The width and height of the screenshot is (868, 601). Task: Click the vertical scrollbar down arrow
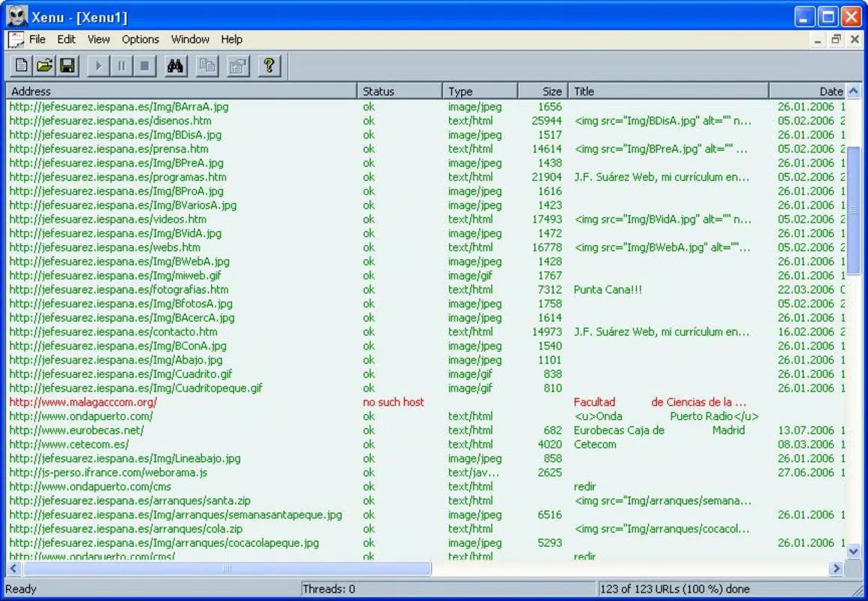coord(854,551)
